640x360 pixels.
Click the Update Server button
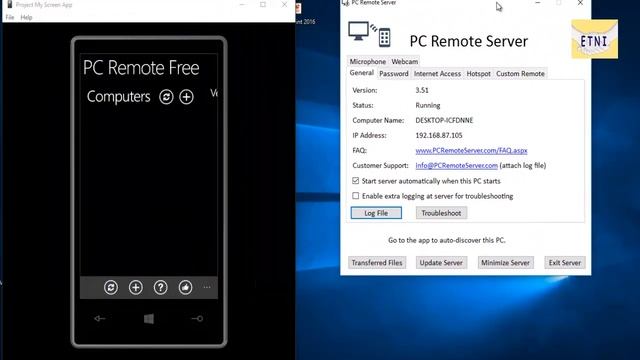(x=441, y=263)
